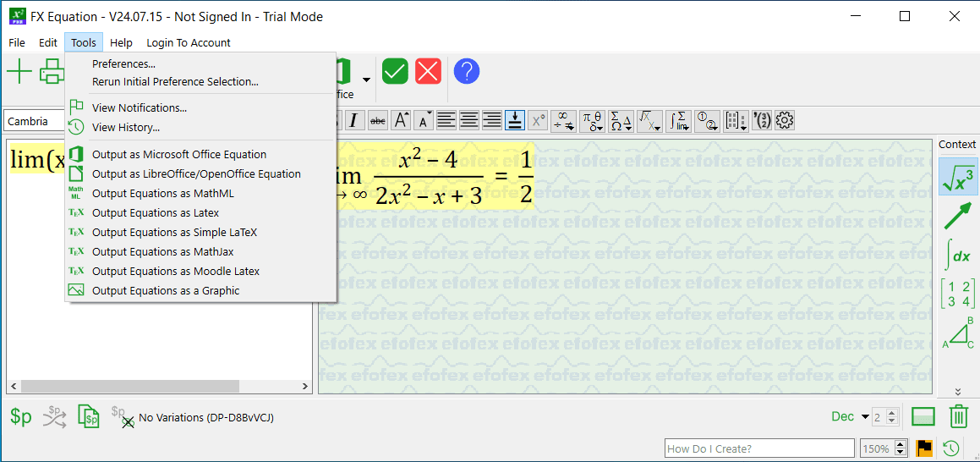Screen dimensions: 980x462
Task: Open the Help menu
Action: [121, 42]
